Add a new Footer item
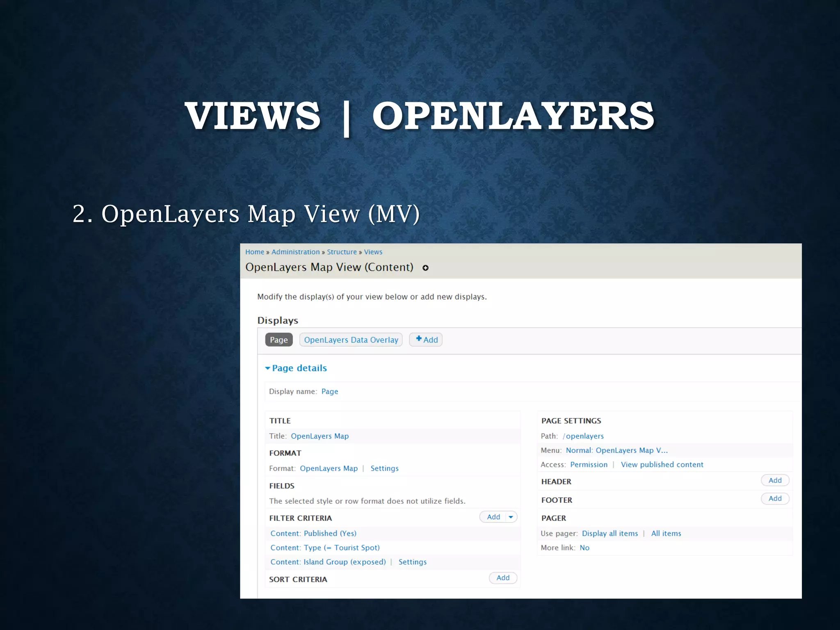This screenshot has height=630, width=840. pos(775,498)
